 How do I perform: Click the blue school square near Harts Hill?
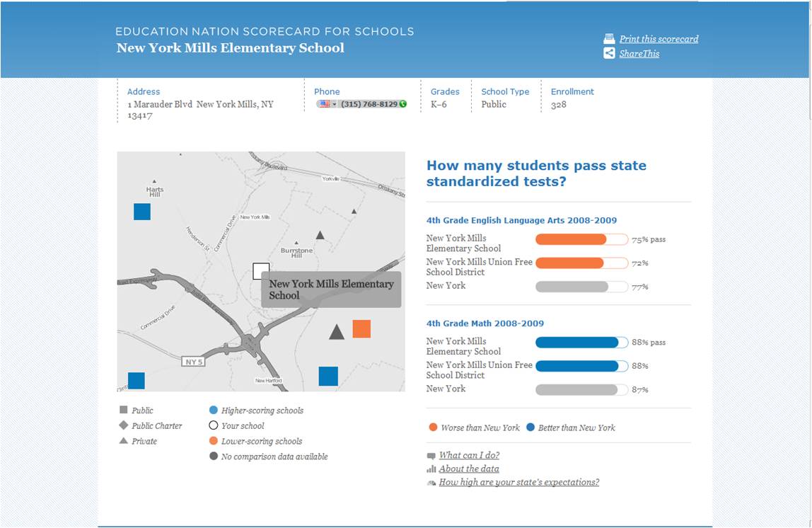142,212
